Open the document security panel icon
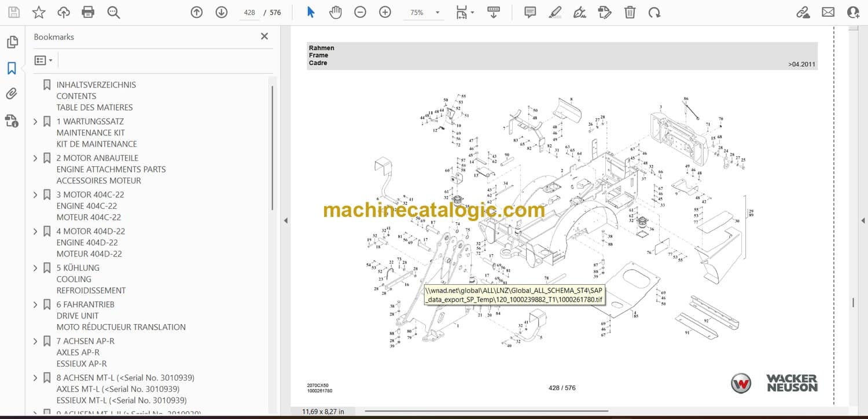 (x=12, y=120)
